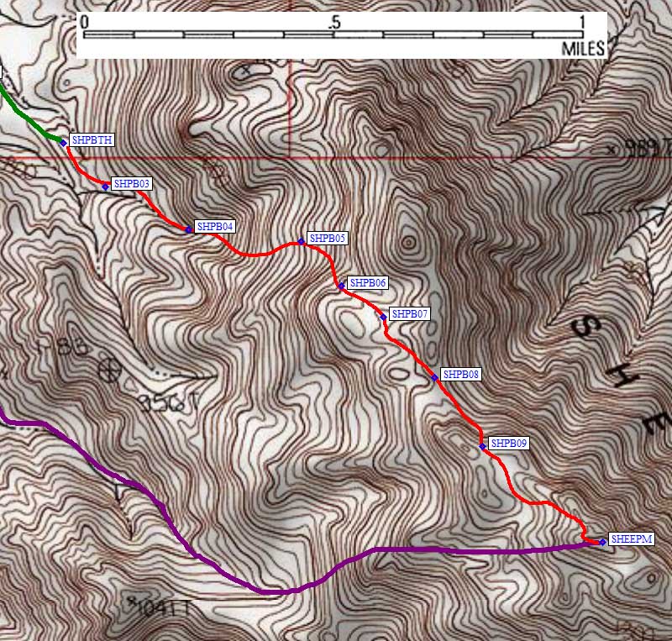Viewport: 672px width, 641px height.
Task: Click the red track between SHPB04 and SHPB05
Action: coord(253,255)
